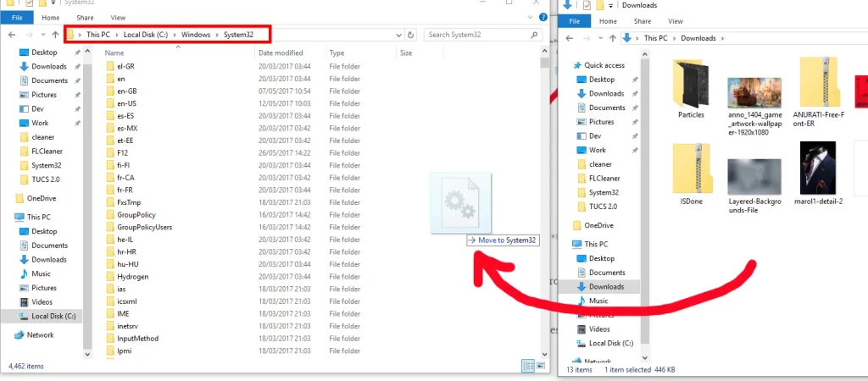Select the Ipmi folder
Screen dimensions: 868x381
(125, 351)
